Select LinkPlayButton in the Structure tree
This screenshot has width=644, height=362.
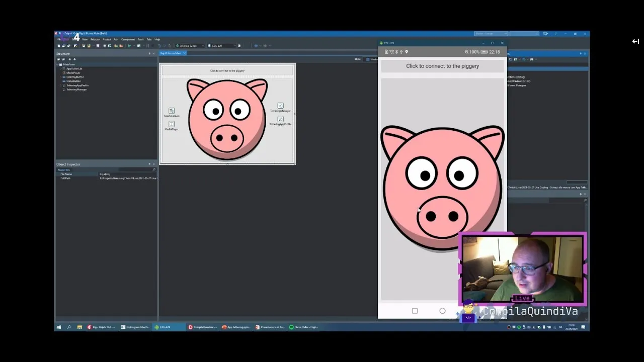tap(75, 77)
